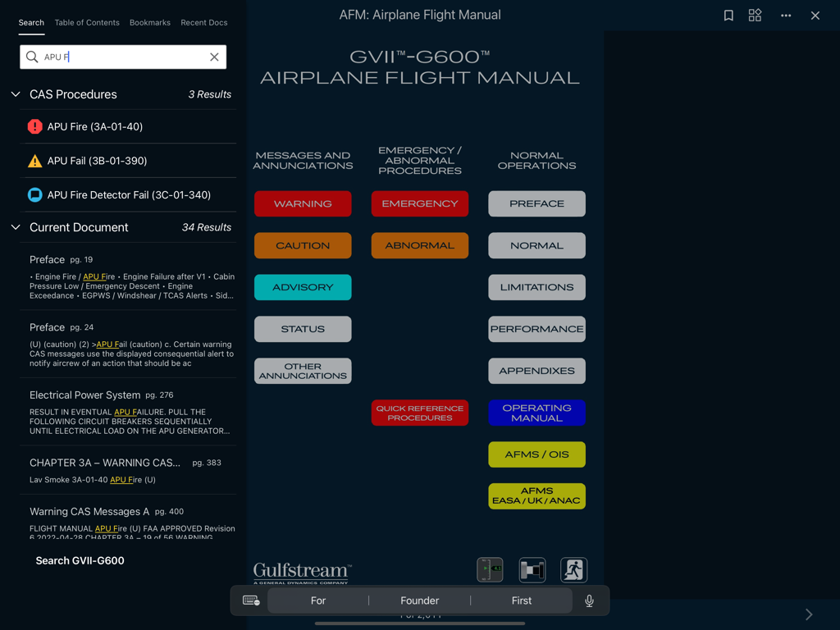This screenshot has width=840, height=630.
Task: Click the APU Fail caution triangle icon
Action: pos(34,161)
